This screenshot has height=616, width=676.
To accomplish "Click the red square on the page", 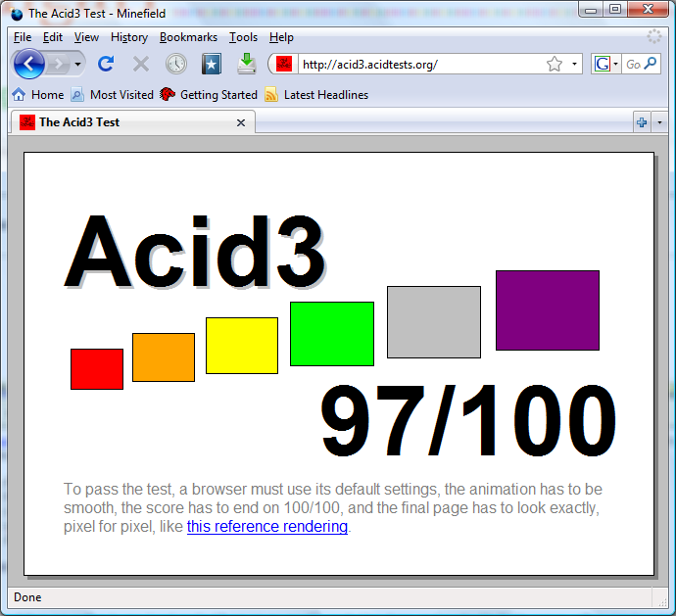I will [97, 369].
